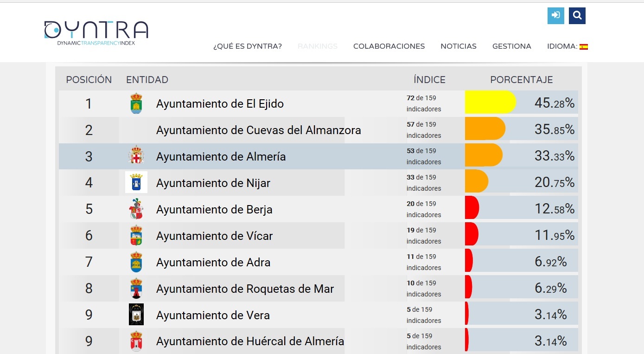Open the Idioma language selector
The image size is (644, 354).
coord(567,46)
